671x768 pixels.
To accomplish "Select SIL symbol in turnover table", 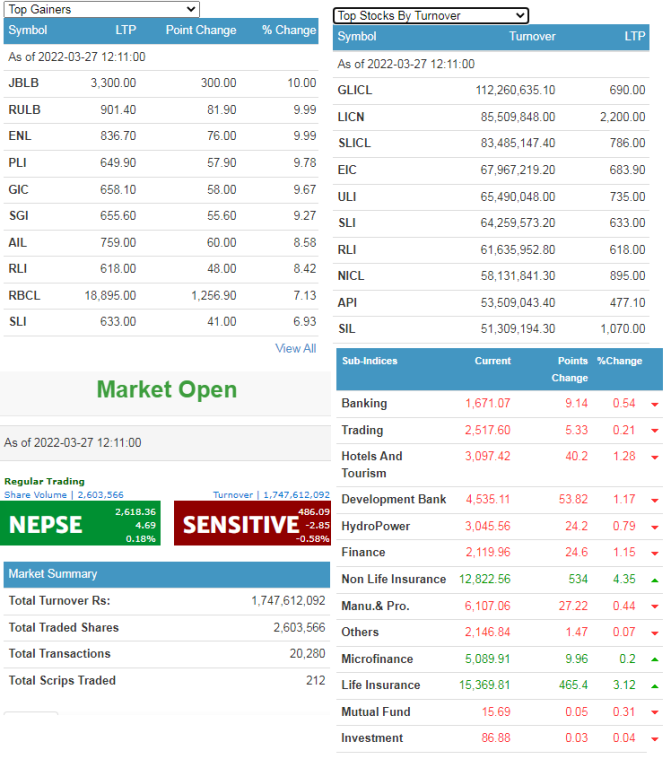I will pyautogui.click(x=346, y=329).
